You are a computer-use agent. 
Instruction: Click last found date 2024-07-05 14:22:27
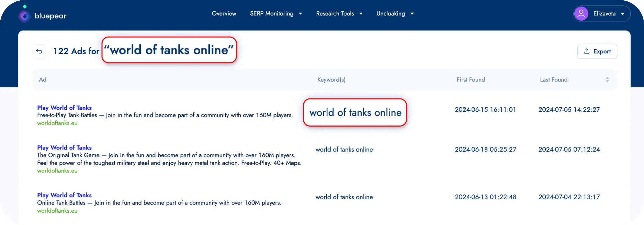[x=569, y=110]
